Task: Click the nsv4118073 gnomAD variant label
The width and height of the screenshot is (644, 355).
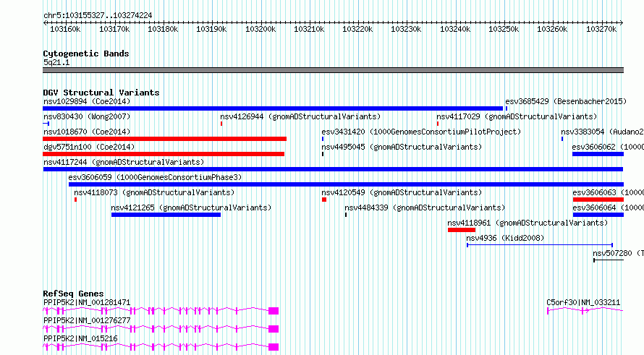Action: [154, 192]
